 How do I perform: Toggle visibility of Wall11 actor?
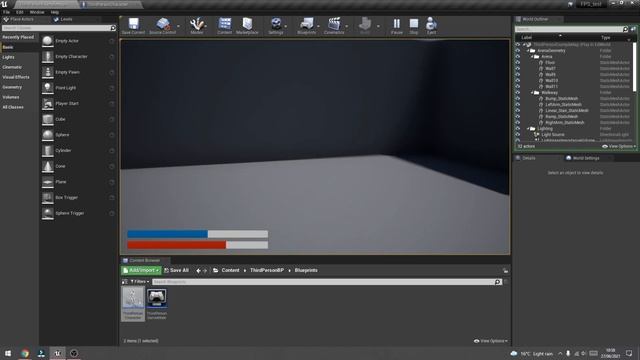(518, 87)
